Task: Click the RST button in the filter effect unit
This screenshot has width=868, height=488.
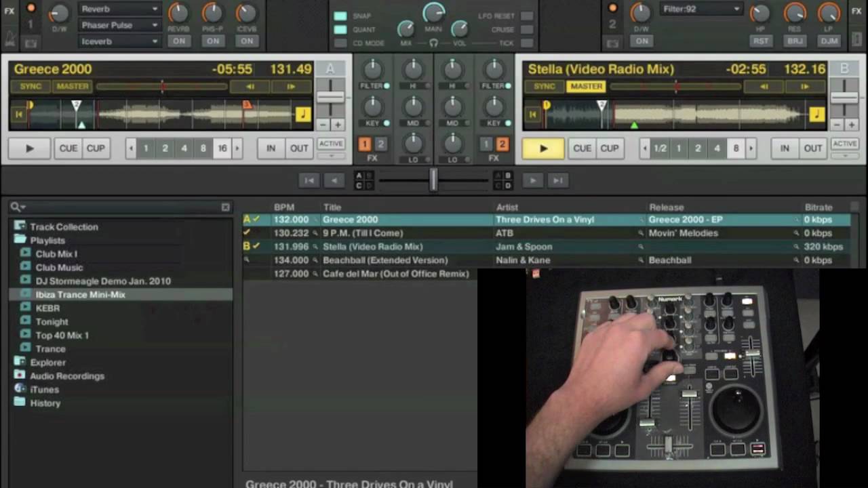Action: 761,41
